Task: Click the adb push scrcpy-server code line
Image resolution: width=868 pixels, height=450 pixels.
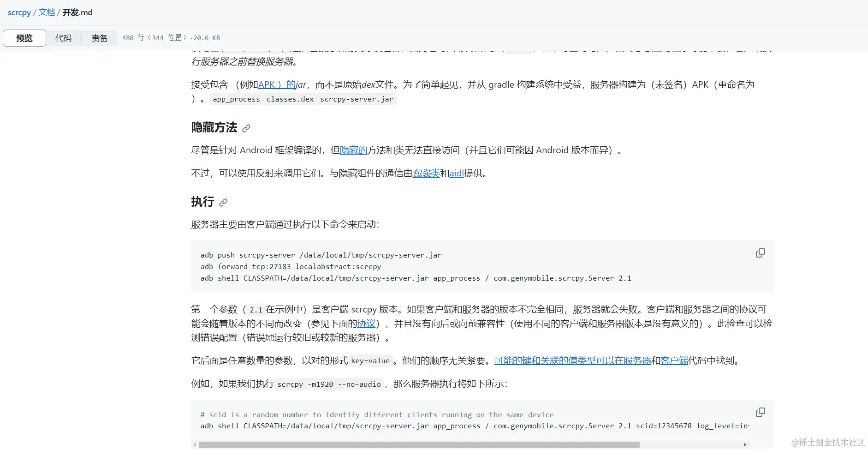Action: tap(321, 255)
